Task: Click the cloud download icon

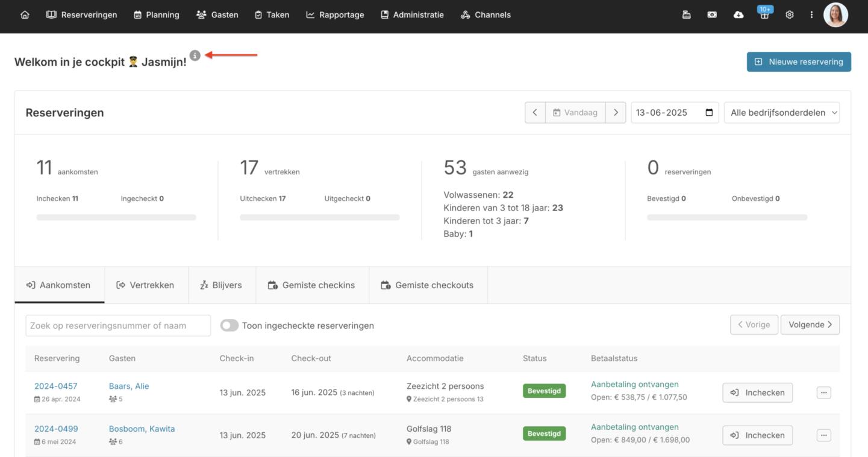Action: [x=738, y=15]
